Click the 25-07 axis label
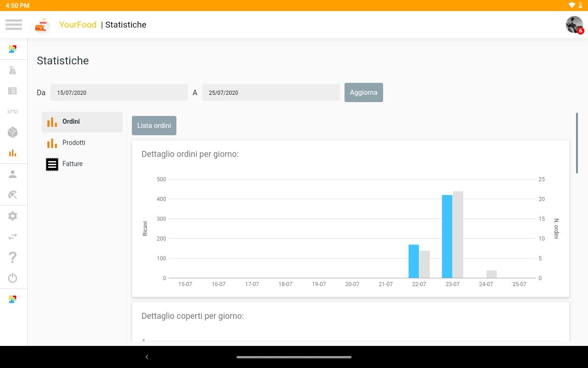 click(520, 284)
